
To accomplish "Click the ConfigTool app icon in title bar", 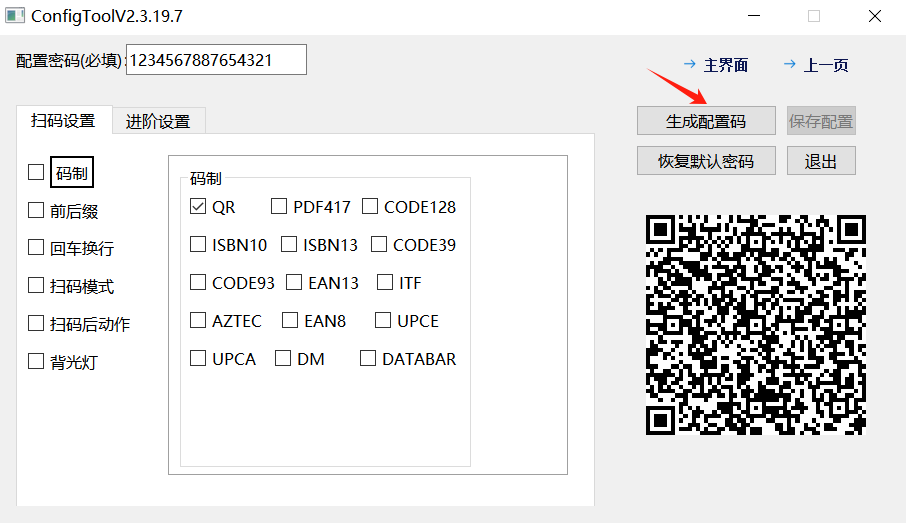I will pyautogui.click(x=15, y=16).
